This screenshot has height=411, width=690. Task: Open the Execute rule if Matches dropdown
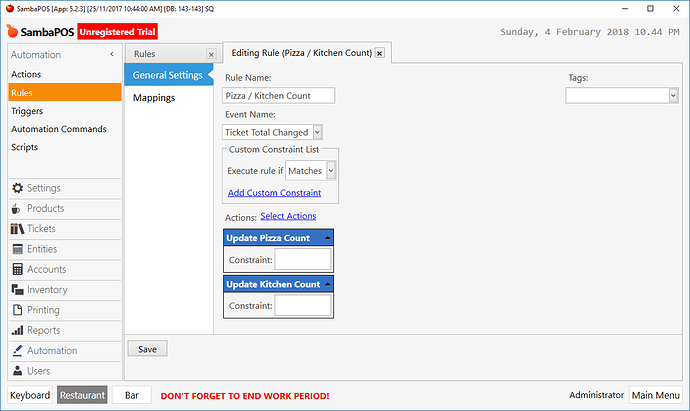point(331,170)
